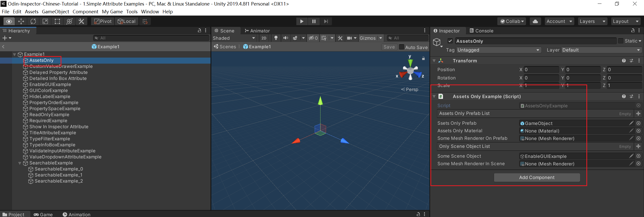Image resolution: width=644 pixels, height=217 pixels.
Task: Click the Step frame button
Action: (326, 21)
